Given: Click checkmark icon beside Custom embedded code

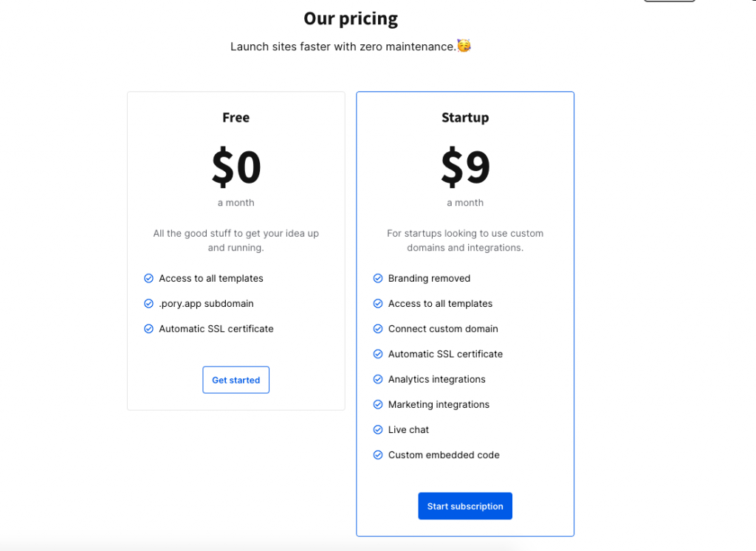Looking at the screenshot, I should pyautogui.click(x=378, y=454).
